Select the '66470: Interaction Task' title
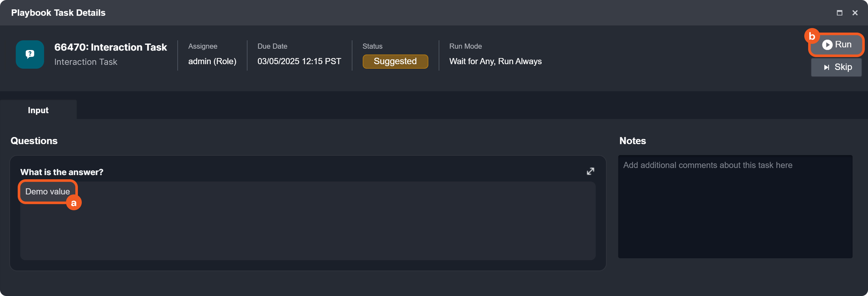 pos(110,47)
